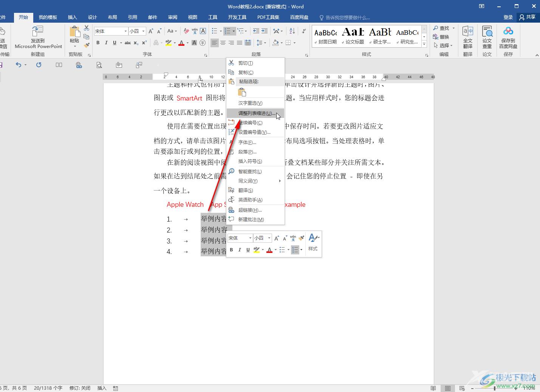Click the Shrink Font icon in ribbon
The width and height of the screenshot is (540, 392).
(x=159, y=31)
